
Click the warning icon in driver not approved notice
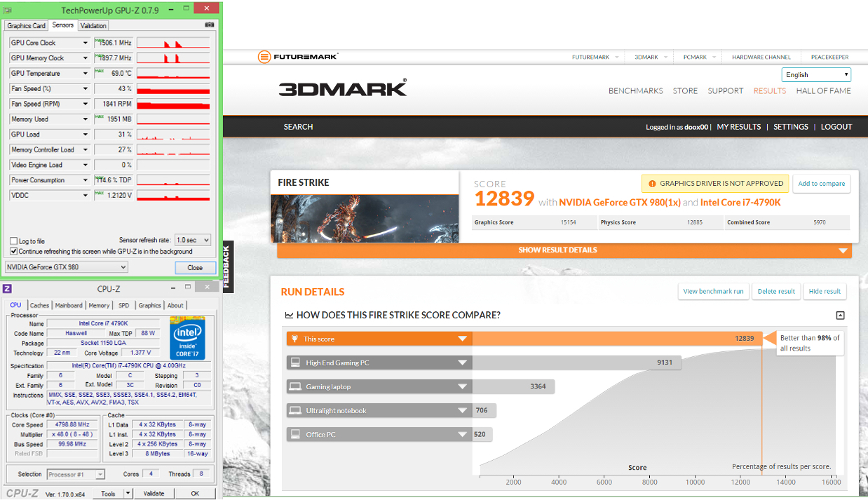(x=652, y=184)
